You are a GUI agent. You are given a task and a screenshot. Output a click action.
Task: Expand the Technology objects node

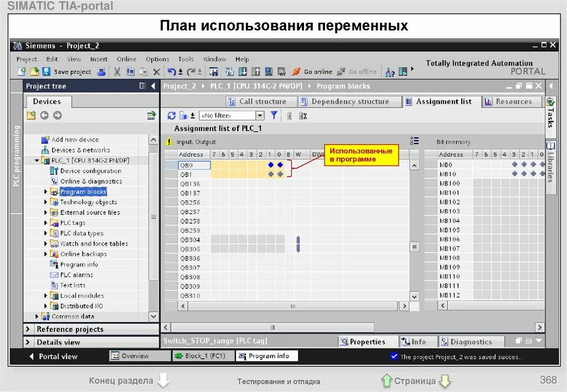pos(45,202)
